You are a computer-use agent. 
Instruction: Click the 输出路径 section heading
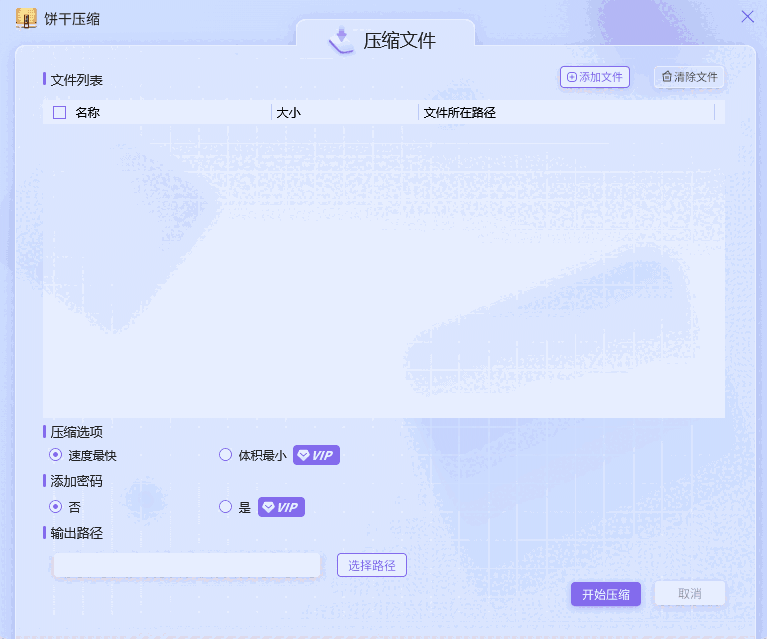(x=76, y=533)
